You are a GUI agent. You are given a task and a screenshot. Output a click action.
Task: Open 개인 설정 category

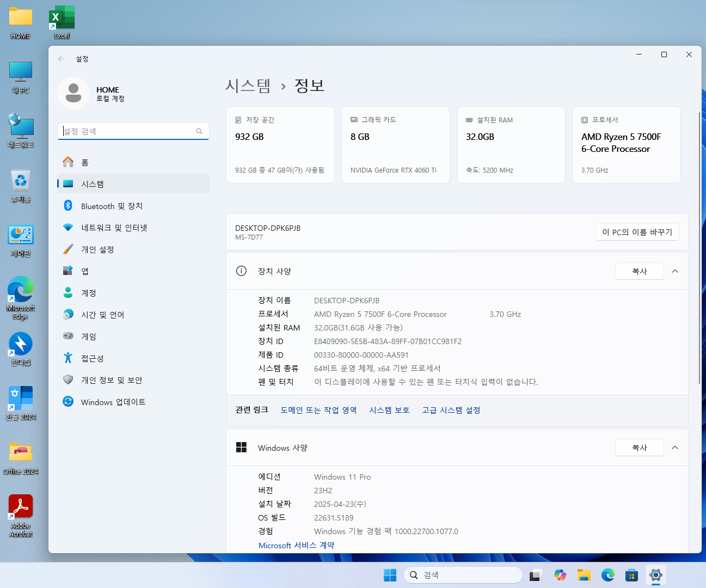tap(133, 249)
